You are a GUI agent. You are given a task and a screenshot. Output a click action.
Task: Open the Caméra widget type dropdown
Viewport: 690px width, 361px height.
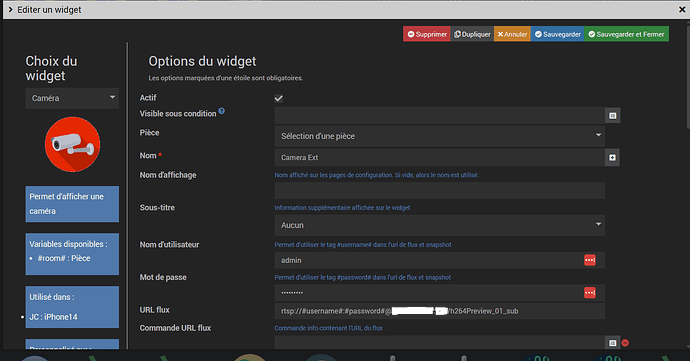[x=72, y=98]
